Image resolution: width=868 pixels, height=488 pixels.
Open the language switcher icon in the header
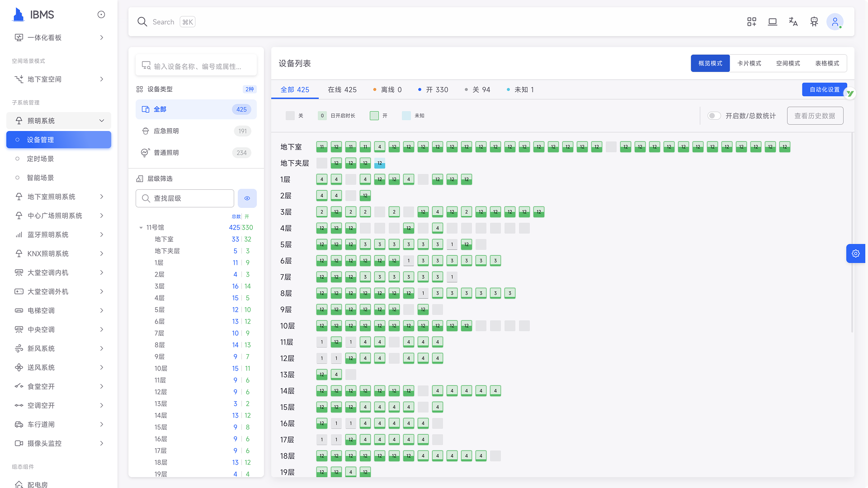click(793, 21)
